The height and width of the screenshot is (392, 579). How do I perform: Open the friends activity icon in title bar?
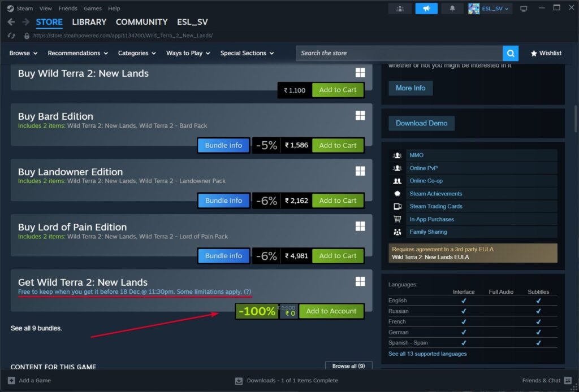click(400, 8)
